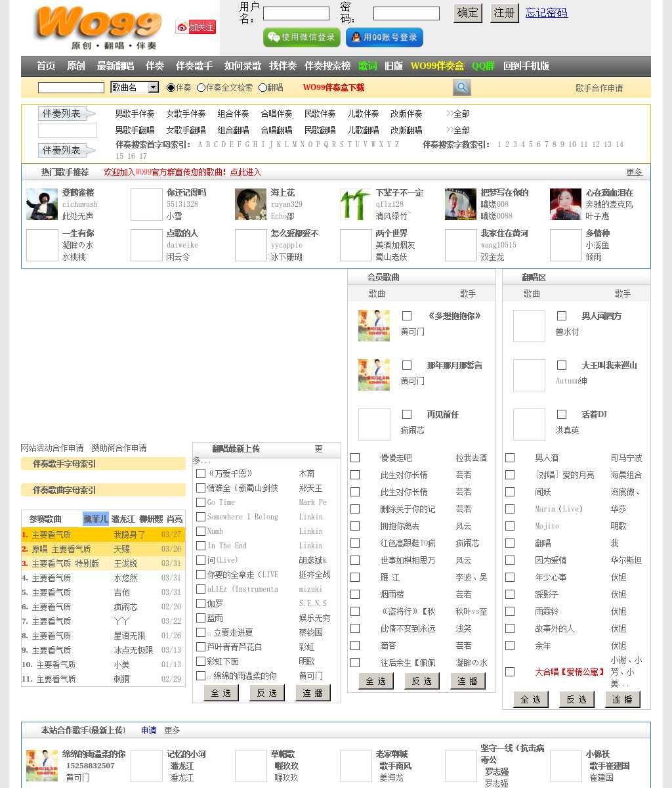Click 伴奏歌手字母索引 heading
The width and height of the screenshot is (672, 788).
(x=64, y=464)
